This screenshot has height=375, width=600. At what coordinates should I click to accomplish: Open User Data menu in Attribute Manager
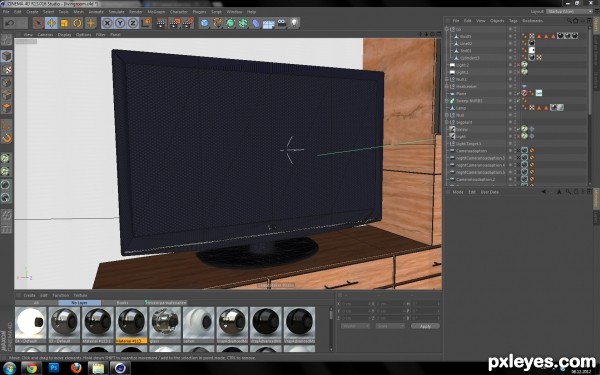[x=490, y=192]
